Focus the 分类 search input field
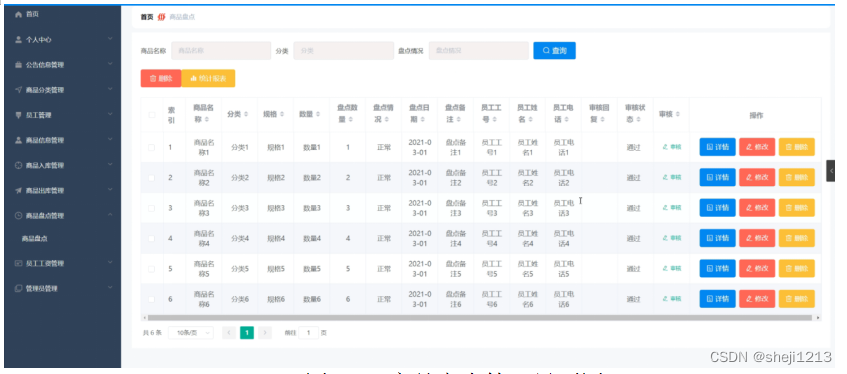Viewport: 847px width, 374px height. coord(344,50)
